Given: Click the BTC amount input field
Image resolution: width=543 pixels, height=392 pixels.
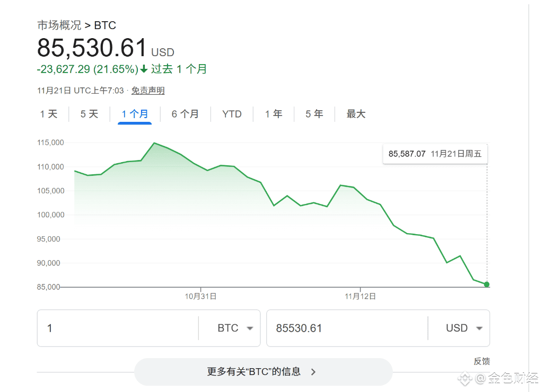Looking at the screenshot, I should click(117, 328).
